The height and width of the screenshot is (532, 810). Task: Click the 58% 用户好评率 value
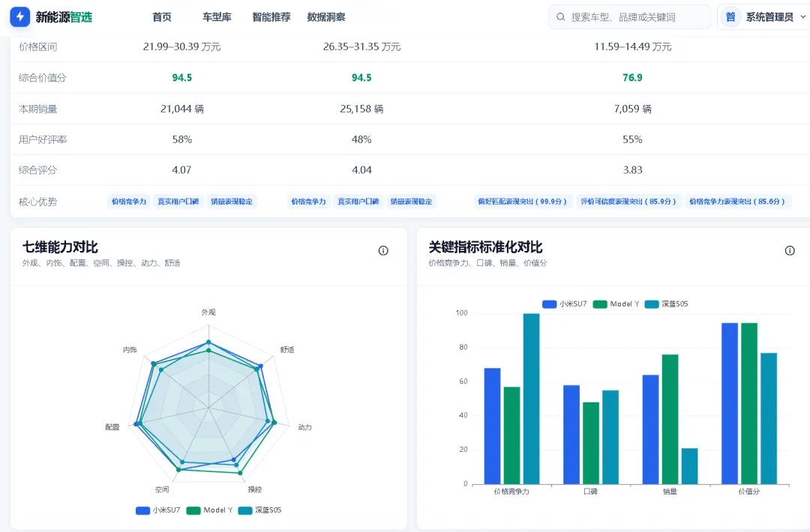click(181, 139)
